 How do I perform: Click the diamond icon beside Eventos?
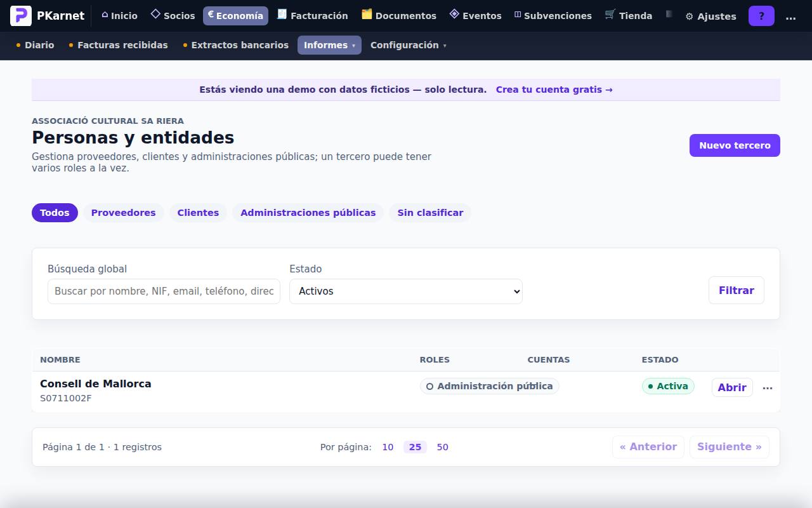tap(454, 14)
